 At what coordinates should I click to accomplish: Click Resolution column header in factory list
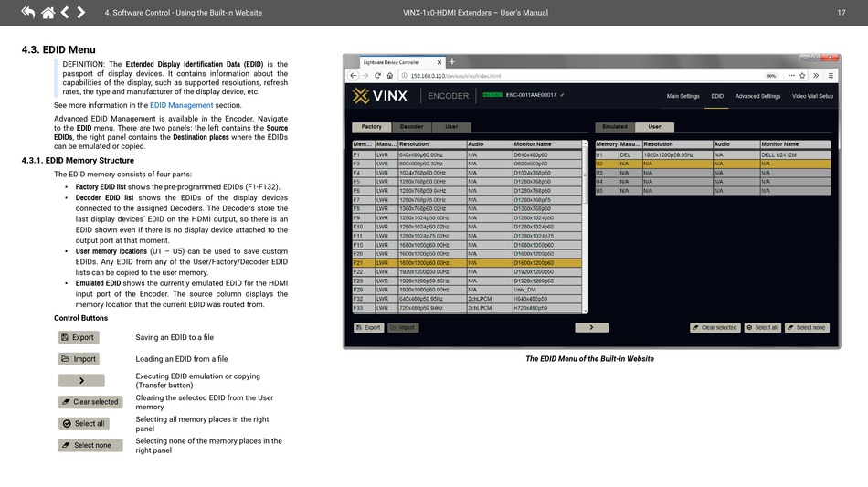click(x=432, y=143)
